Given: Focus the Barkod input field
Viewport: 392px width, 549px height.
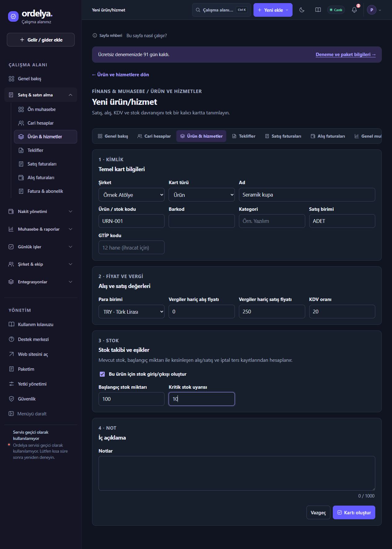Looking at the screenshot, I should pos(202,221).
